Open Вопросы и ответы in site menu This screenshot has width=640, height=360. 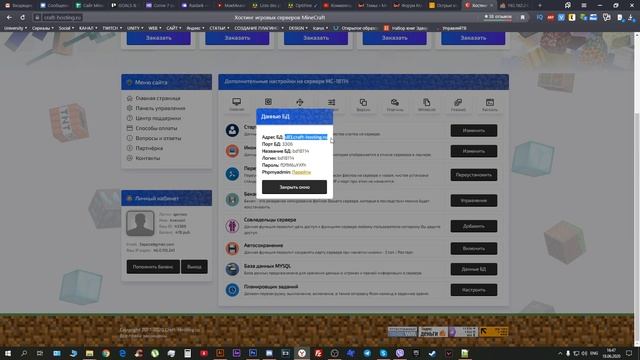coord(158,138)
